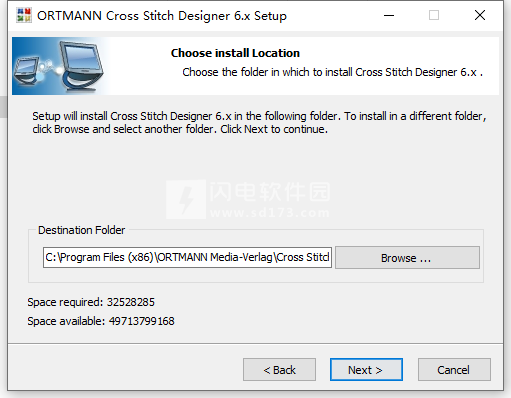Click the 'Setup will install' instruction paragraph
This screenshot has height=398, width=511.
pyautogui.click(x=259, y=122)
